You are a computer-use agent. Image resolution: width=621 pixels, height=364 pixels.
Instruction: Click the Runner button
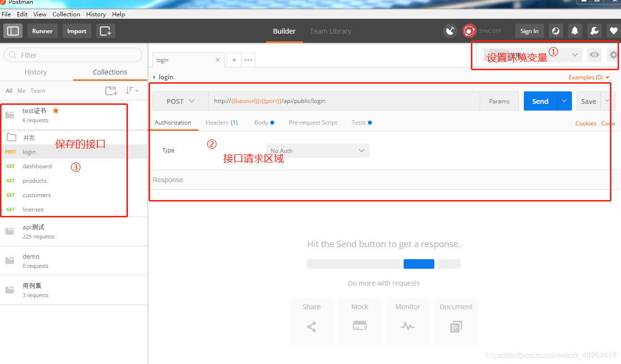click(x=42, y=31)
